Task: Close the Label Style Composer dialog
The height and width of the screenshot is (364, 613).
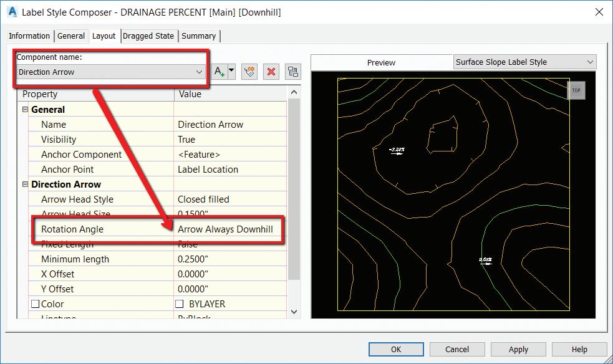Action: (x=599, y=12)
